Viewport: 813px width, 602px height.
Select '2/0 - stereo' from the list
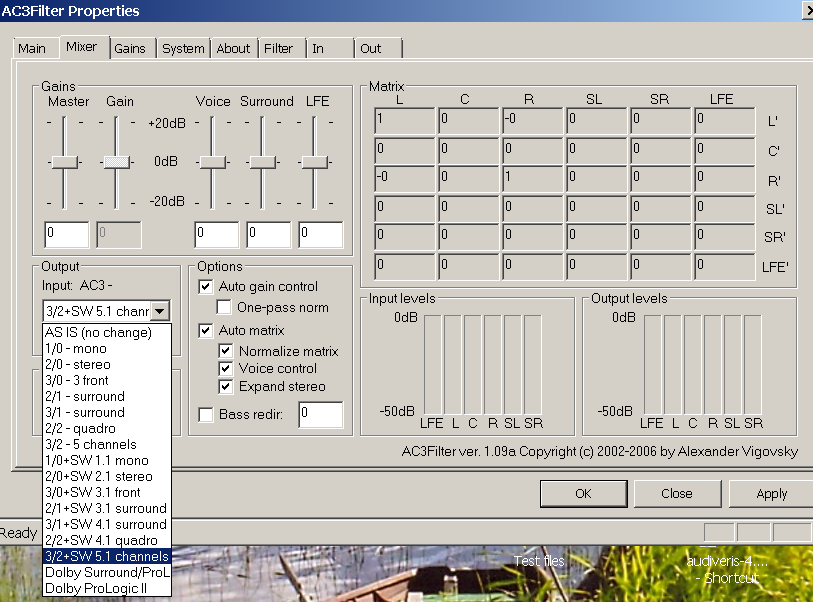[78, 365]
